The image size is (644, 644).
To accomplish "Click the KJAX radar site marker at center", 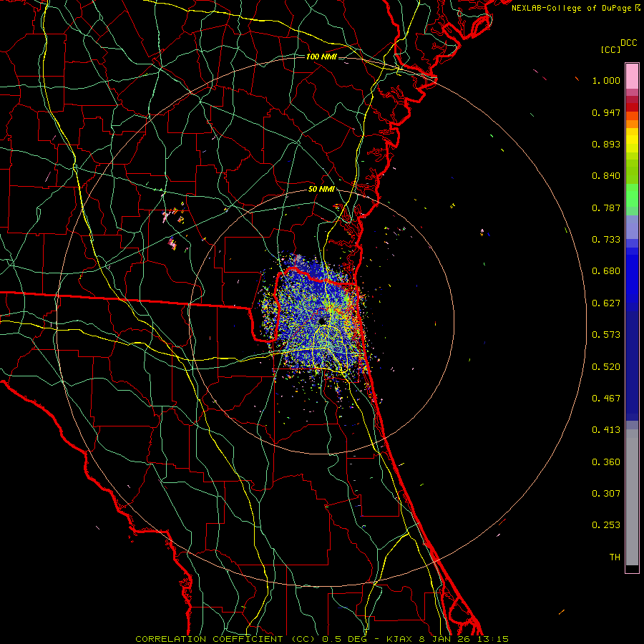I will (323, 321).
